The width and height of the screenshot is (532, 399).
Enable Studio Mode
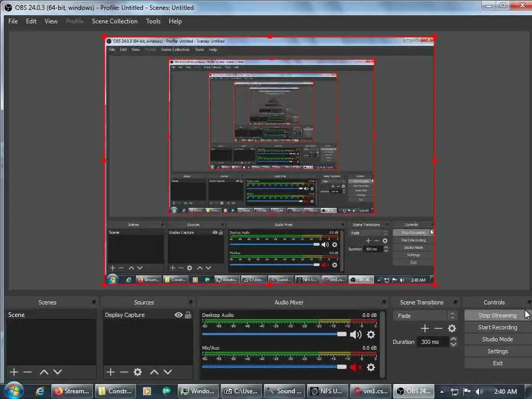[497, 339]
